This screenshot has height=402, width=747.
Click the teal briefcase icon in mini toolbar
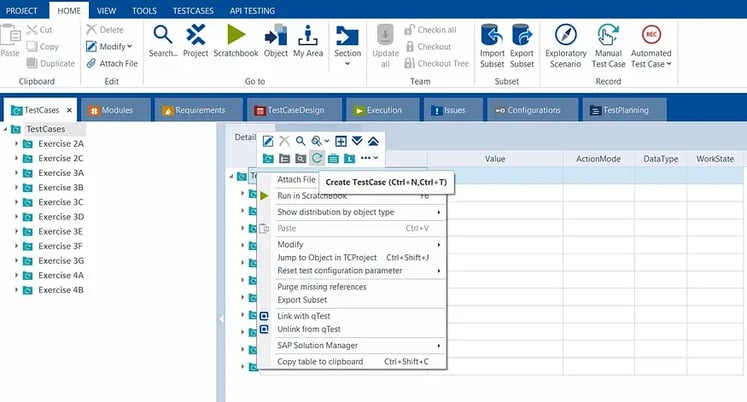pos(333,158)
